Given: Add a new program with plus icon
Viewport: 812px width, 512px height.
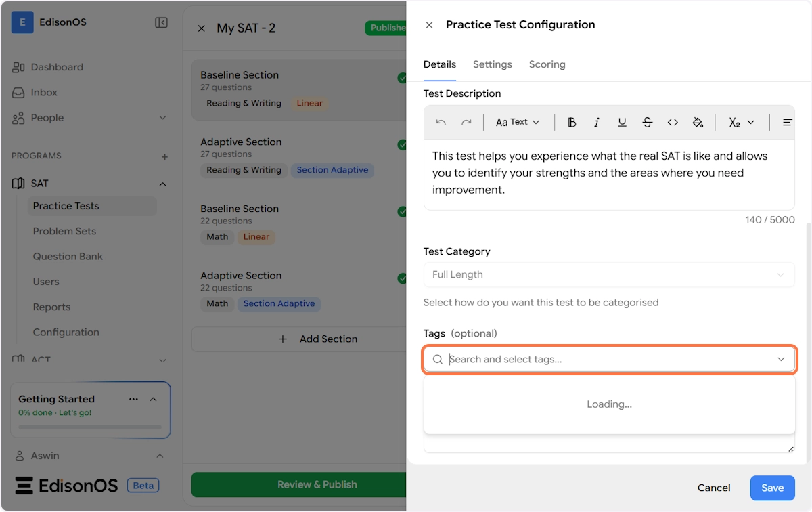Looking at the screenshot, I should [x=164, y=156].
